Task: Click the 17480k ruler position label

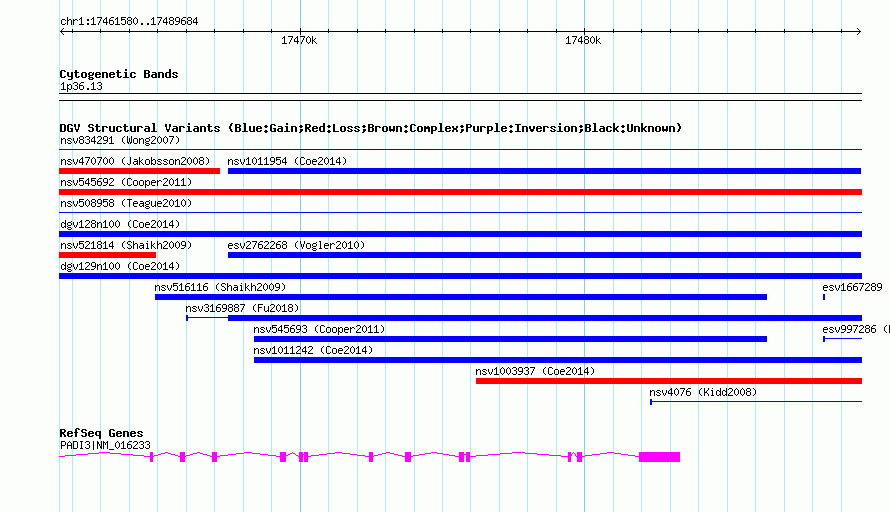Action: 583,40
